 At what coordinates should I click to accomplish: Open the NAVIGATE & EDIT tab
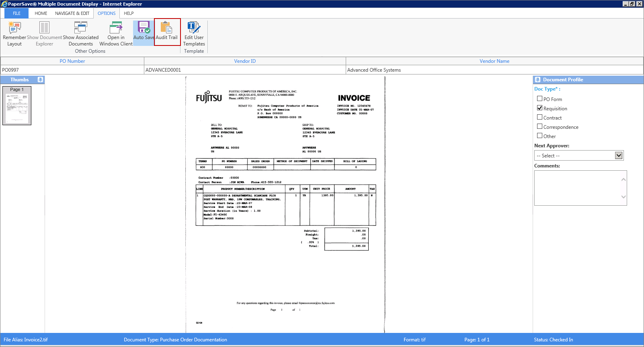72,13
